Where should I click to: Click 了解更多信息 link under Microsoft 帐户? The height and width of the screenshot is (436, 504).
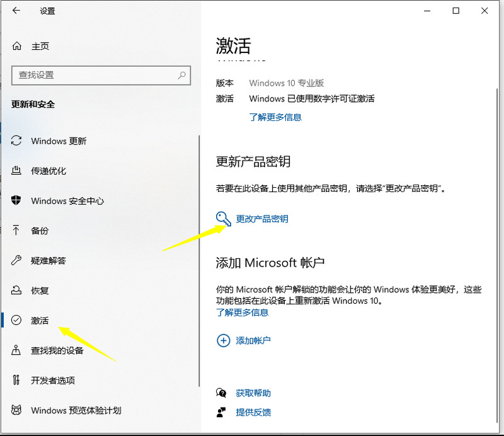[x=242, y=313]
